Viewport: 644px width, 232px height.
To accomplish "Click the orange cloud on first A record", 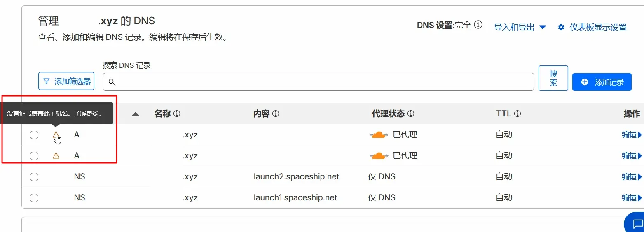I will pos(379,135).
